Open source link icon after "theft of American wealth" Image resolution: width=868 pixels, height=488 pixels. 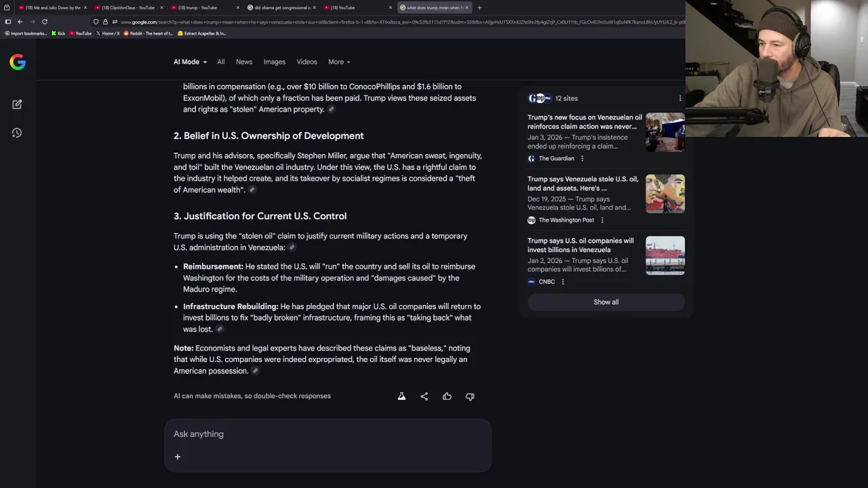point(252,190)
